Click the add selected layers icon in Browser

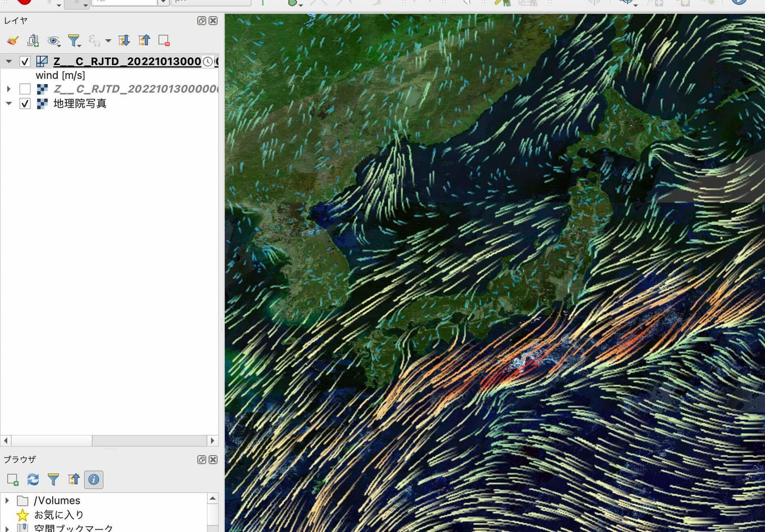13,479
